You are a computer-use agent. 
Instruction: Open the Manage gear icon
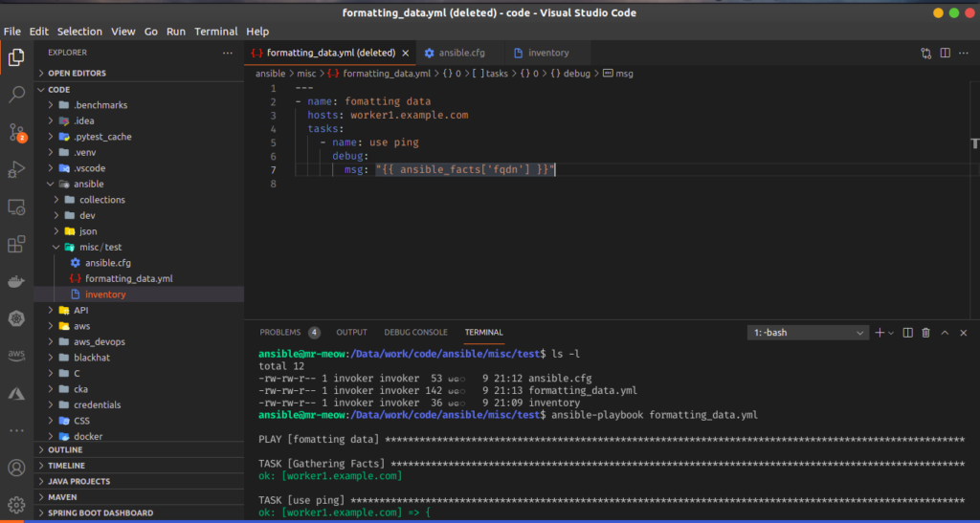point(16,504)
